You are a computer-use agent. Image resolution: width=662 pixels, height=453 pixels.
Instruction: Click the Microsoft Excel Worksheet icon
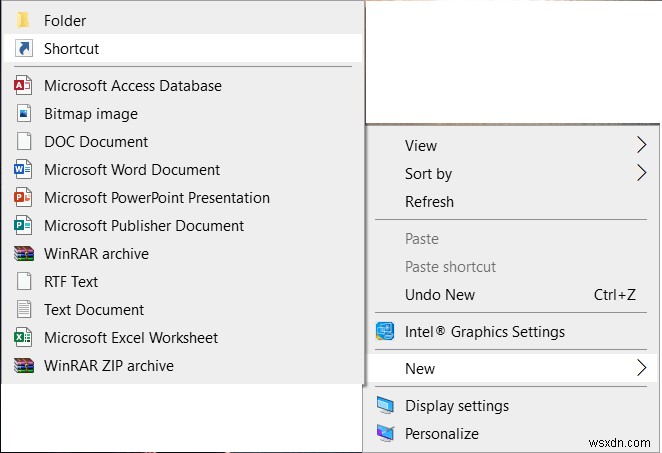tap(23, 338)
